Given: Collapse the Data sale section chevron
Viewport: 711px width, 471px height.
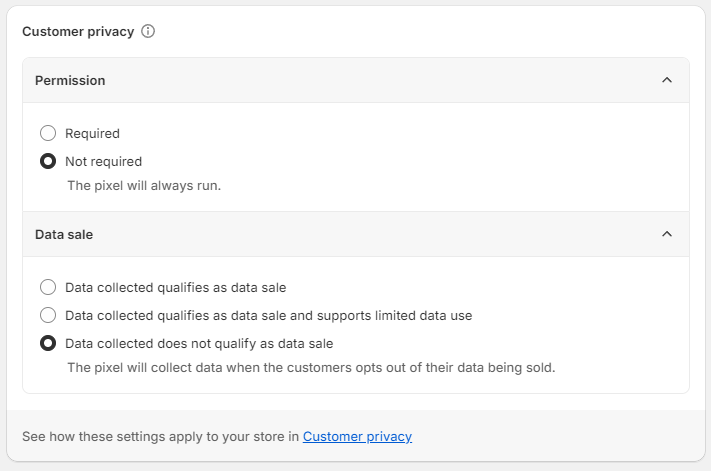Looking at the screenshot, I should [x=667, y=234].
